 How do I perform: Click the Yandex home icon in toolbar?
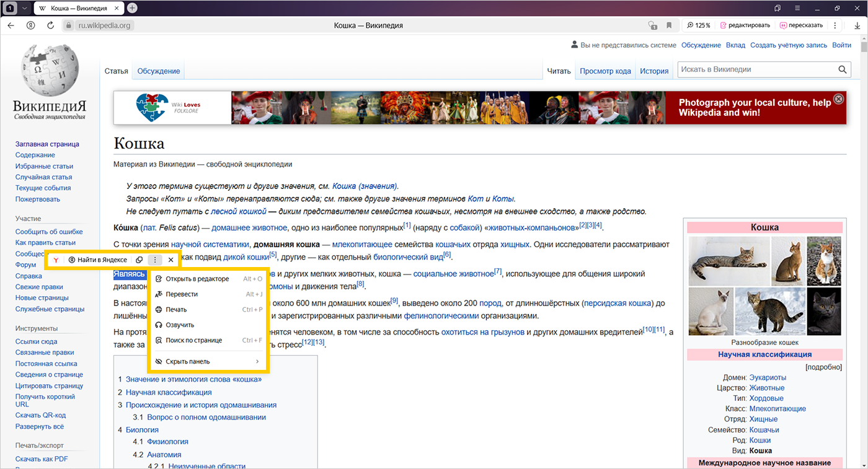(30, 25)
